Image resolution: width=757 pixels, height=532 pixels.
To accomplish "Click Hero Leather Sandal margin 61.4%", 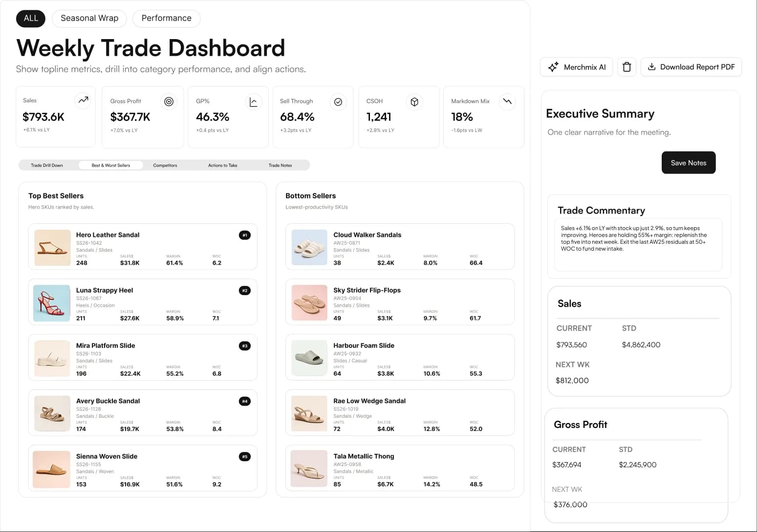I will click(x=174, y=263).
